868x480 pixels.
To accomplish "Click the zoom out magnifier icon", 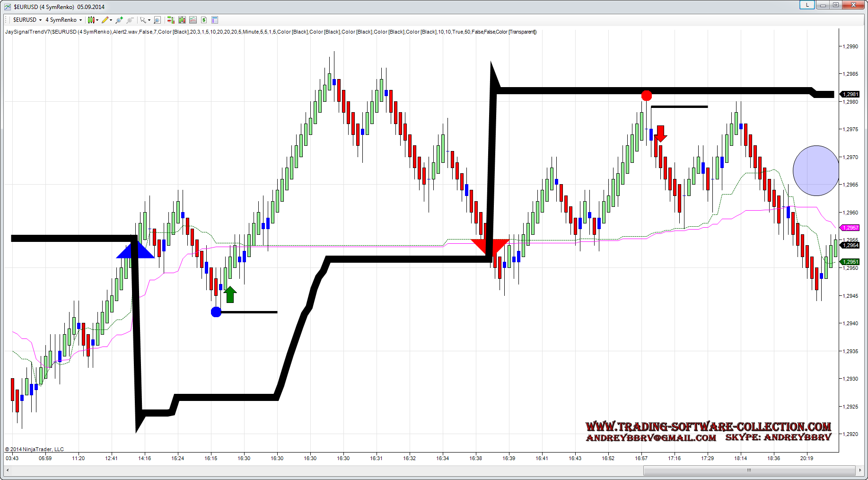I will pos(130,20).
